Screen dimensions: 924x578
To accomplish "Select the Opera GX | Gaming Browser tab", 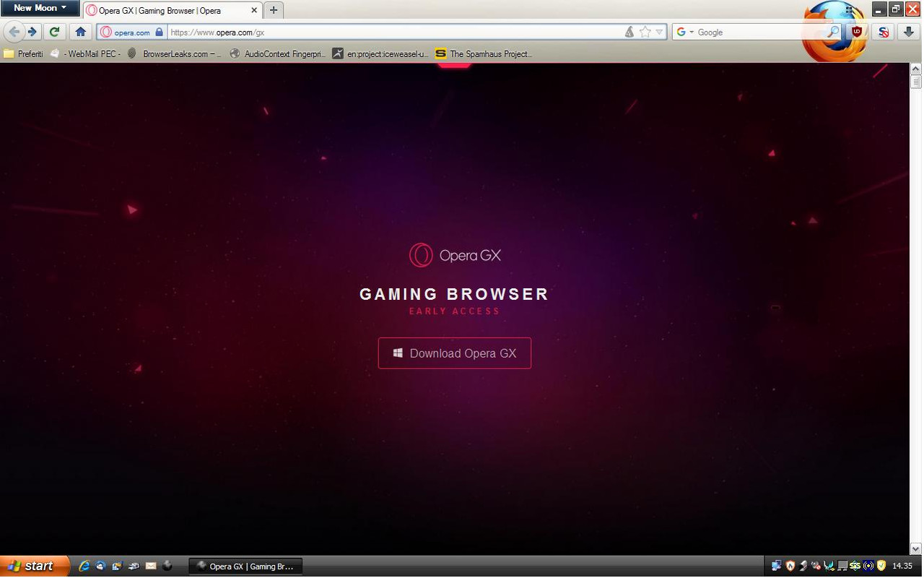I will pyautogui.click(x=172, y=11).
